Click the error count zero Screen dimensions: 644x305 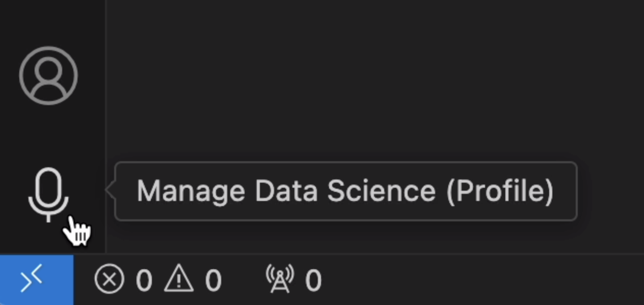[144, 279]
